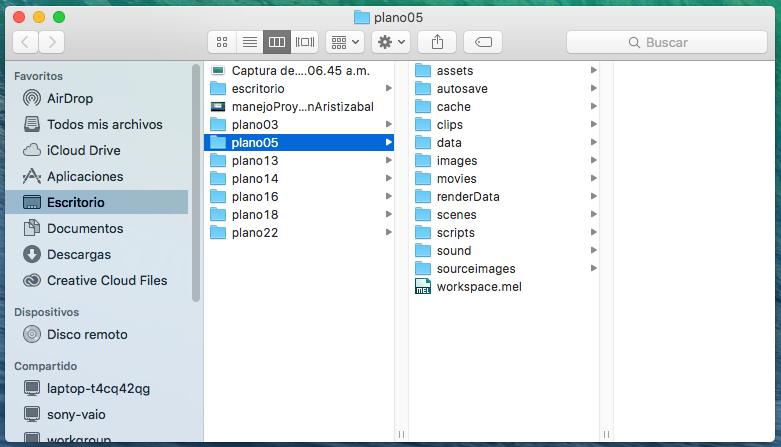Select the Captura de...06.45 a.m. file
Image resolution: width=781 pixels, height=447 pixels.
pyautogui.click(x=299, y=71)
